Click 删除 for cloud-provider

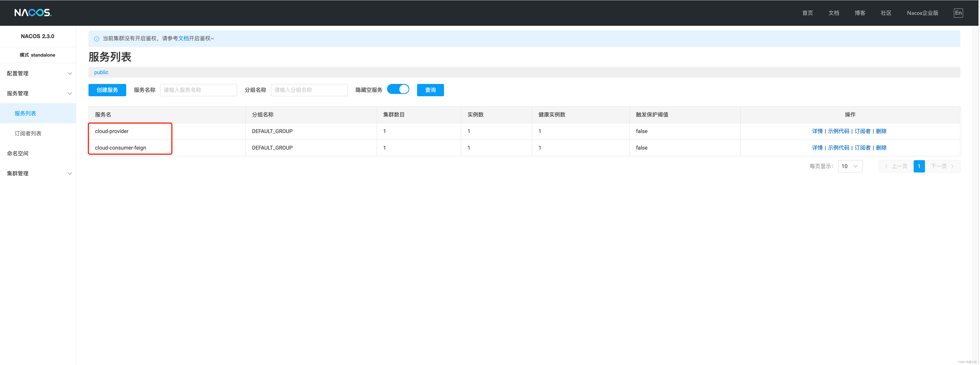(x=881, y=131)
